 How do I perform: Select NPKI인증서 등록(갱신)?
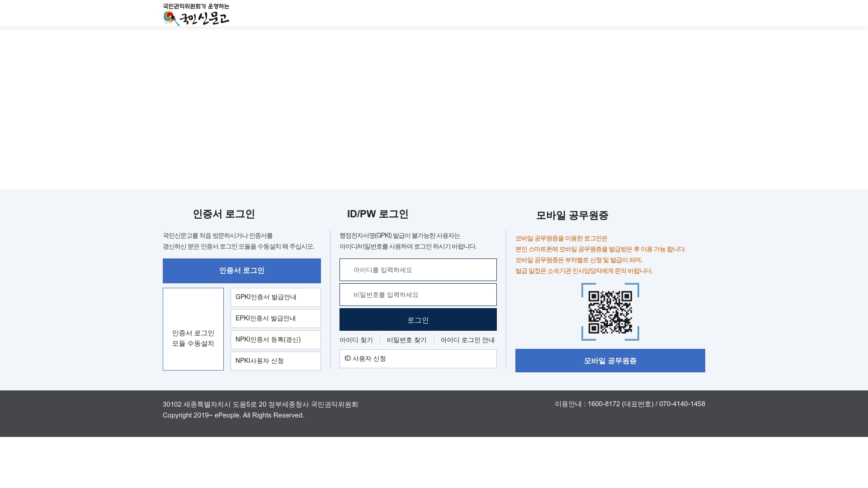pyautogui.click(x=275, y=339)
